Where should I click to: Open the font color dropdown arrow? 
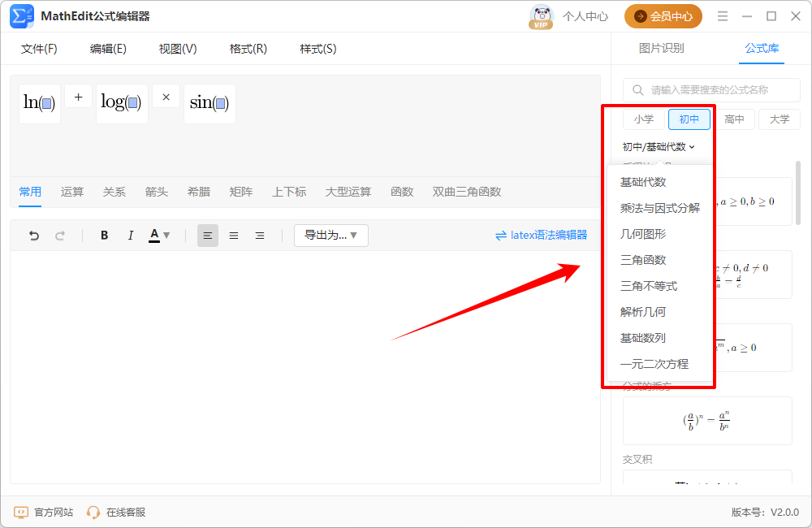[x=166, y=236]
